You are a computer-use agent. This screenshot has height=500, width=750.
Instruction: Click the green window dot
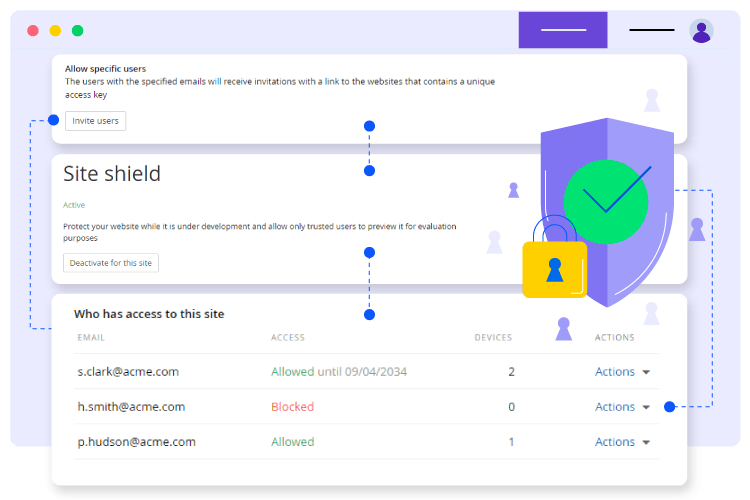tap(77, 30)
